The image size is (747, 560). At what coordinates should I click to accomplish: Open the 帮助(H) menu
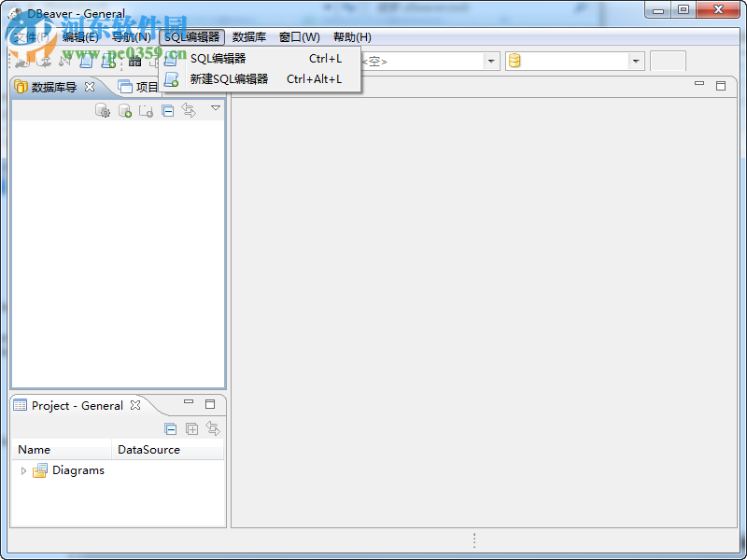point(353,37)
